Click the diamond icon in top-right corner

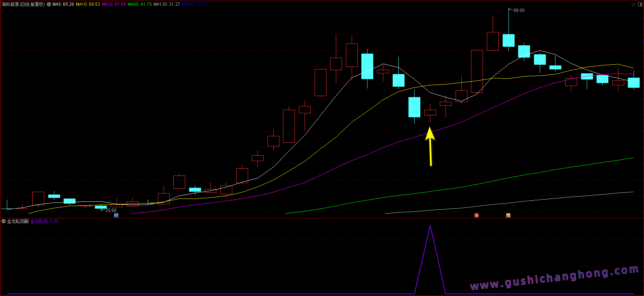633,5
